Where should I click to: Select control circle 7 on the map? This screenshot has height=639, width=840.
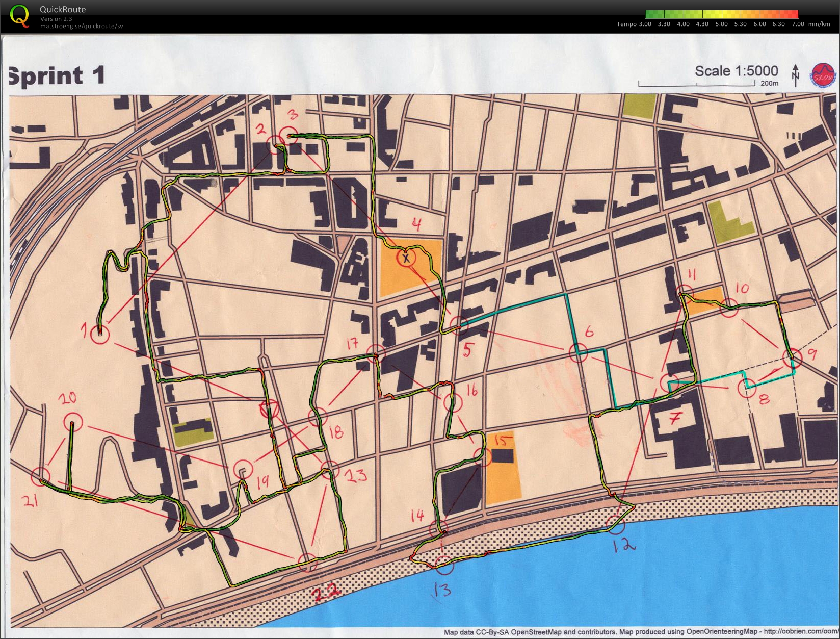tap(669, 384)
